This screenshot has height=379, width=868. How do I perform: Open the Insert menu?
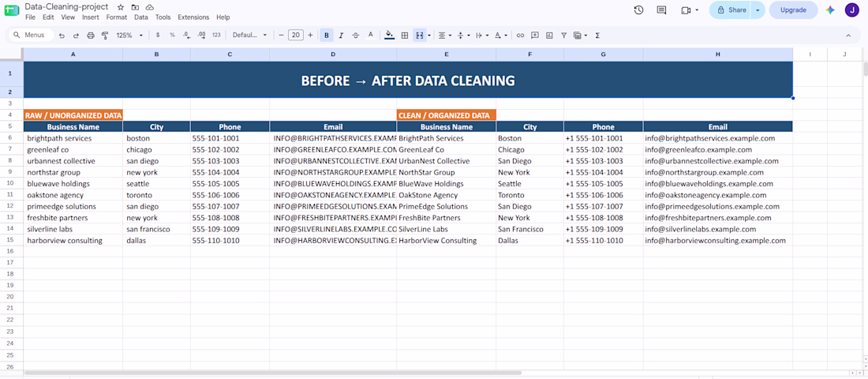point(90,17)
